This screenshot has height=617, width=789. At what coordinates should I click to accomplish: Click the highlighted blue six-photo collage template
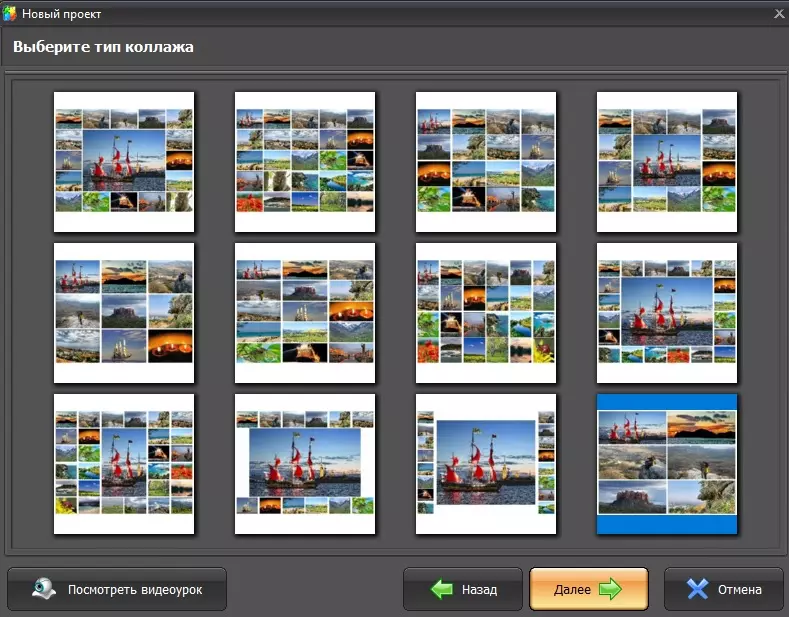pyautogui.click(x=667, y=464)
